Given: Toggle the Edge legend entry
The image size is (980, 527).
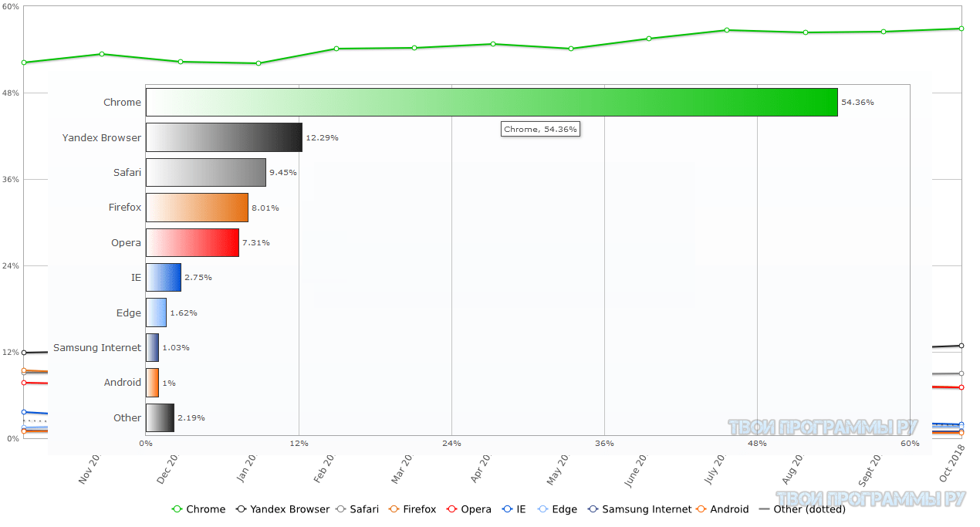Looking at the screenshot, I should click(x=556, y=509).
